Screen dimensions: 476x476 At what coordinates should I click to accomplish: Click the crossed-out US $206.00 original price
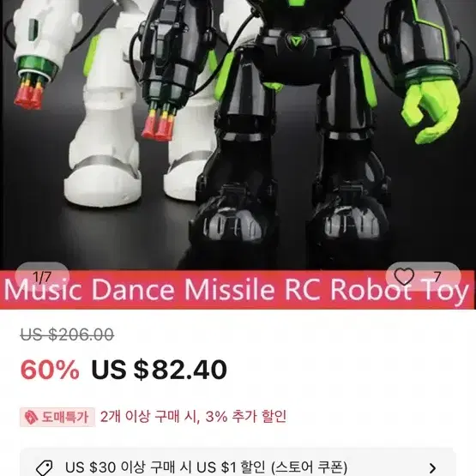coord(67,334)
